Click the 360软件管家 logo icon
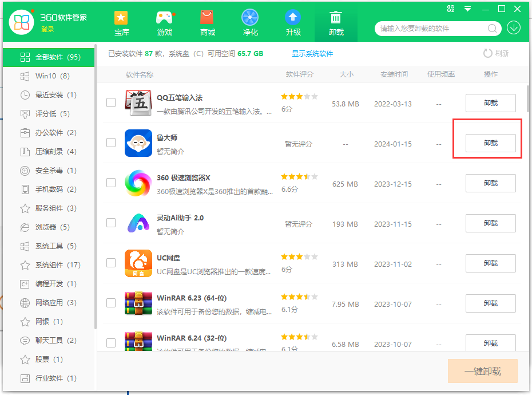 [21, 22]
